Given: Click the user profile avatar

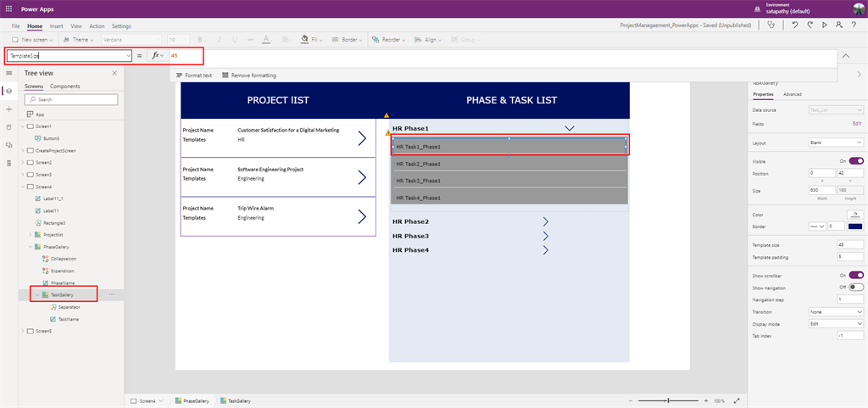Looking at the screenshot, I should (858, 8).
